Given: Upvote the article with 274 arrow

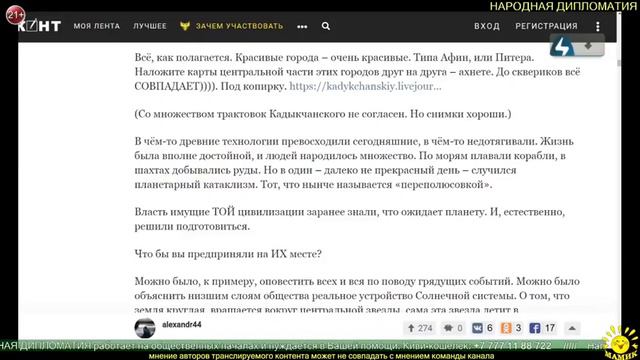Looking at the screenshot, I should coord(420,328).
